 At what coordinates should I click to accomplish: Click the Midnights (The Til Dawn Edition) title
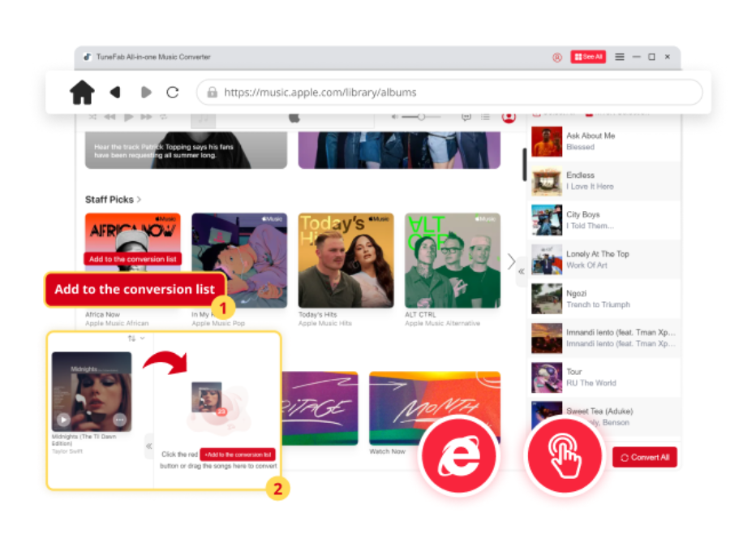tap(84, 440)
